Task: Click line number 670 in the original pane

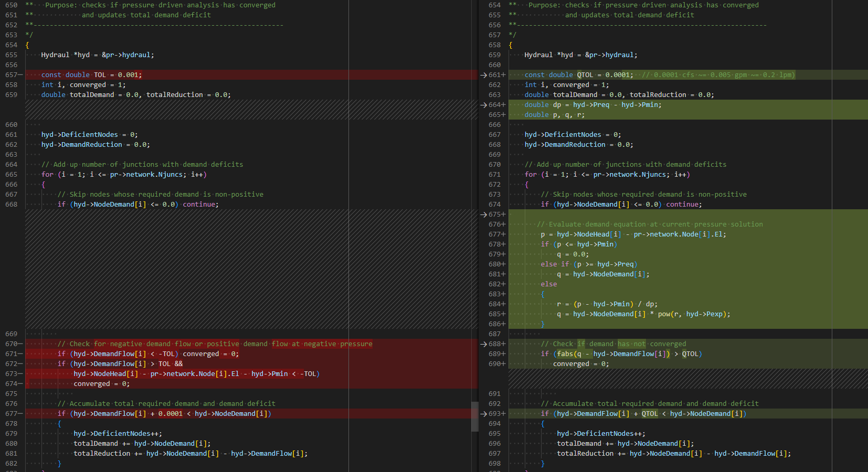Action: coord(11,344)
